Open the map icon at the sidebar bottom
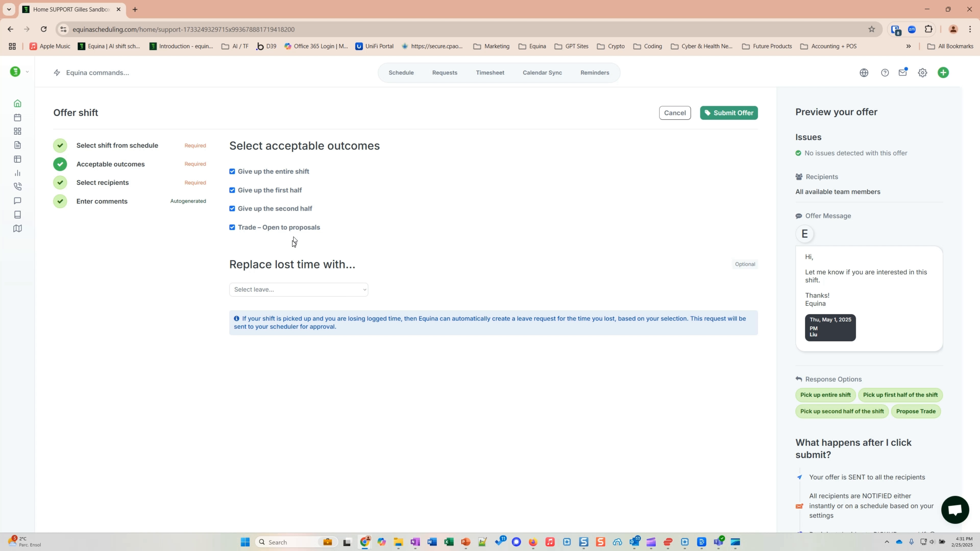 point(18,228)
